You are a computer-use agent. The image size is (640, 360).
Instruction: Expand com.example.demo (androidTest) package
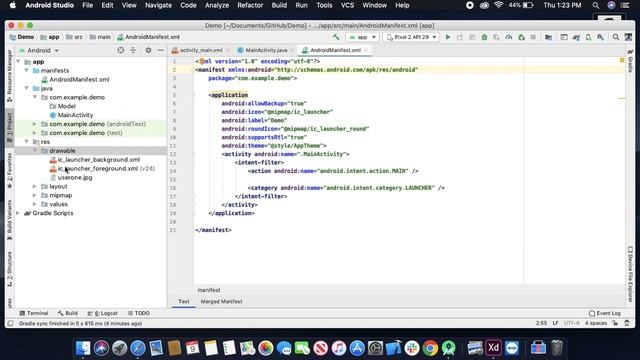(35, 124)
